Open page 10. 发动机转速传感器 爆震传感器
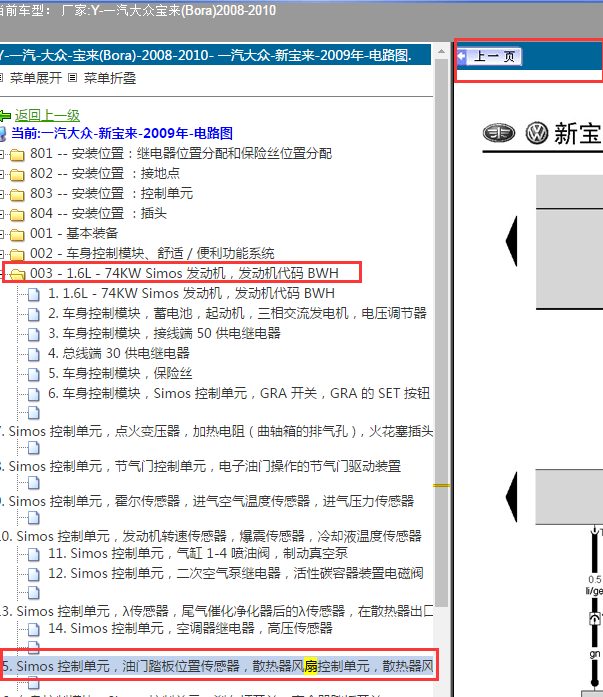This screenshot has height=697, width=603. [x=211, y=536]
